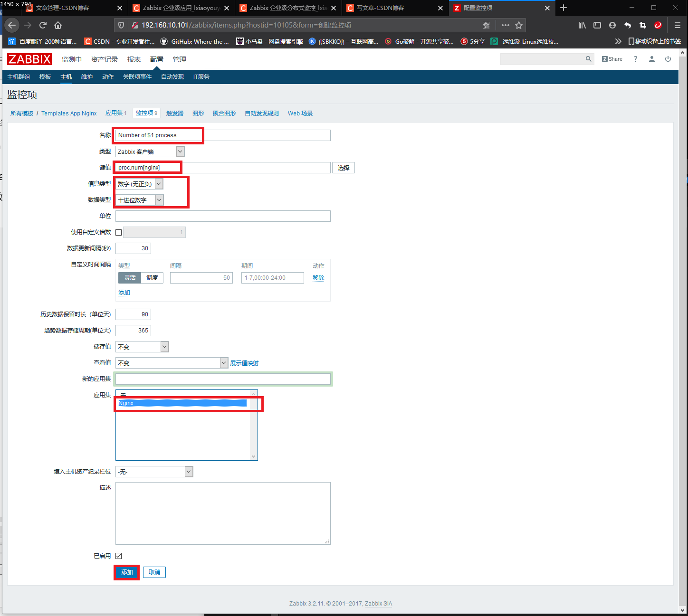This screenshot has height=616, width=688.
Task: Switch to 触发器 tab link
Action: pyautogui.click(x=175, y=113)
